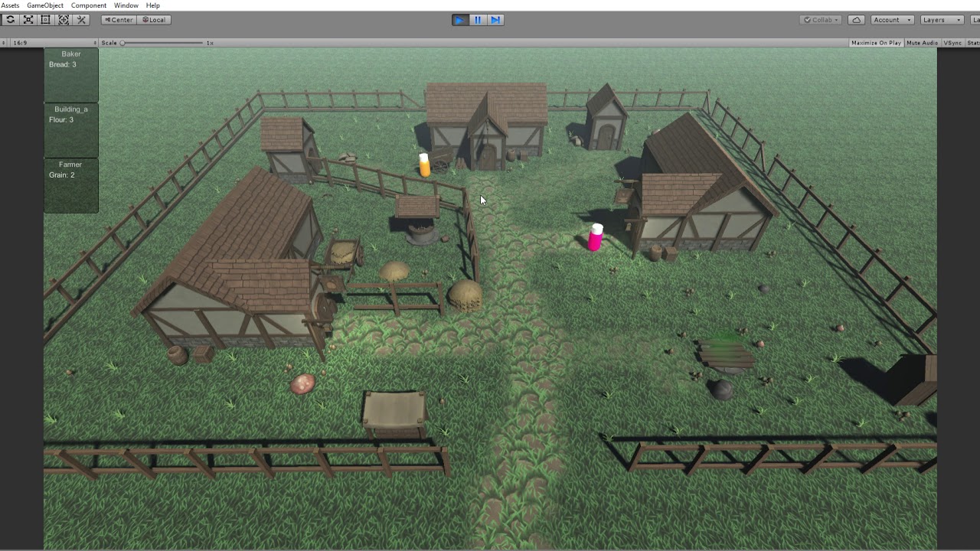980x551 pixels.
Task: Toggle Maximize On Play
Action: coord(876,43)
